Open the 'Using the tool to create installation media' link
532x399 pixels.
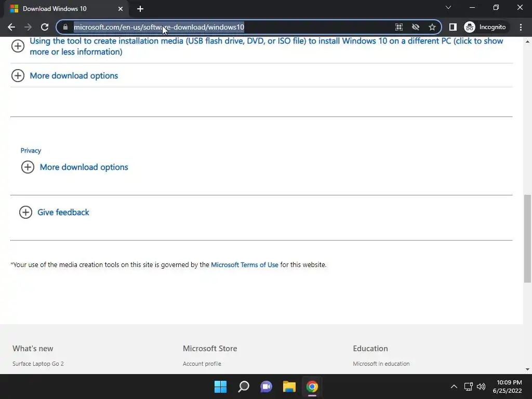[267, 46]
